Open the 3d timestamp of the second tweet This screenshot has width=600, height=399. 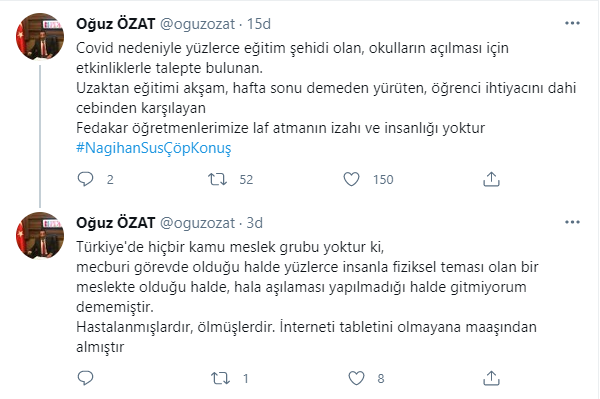[254, 223]
